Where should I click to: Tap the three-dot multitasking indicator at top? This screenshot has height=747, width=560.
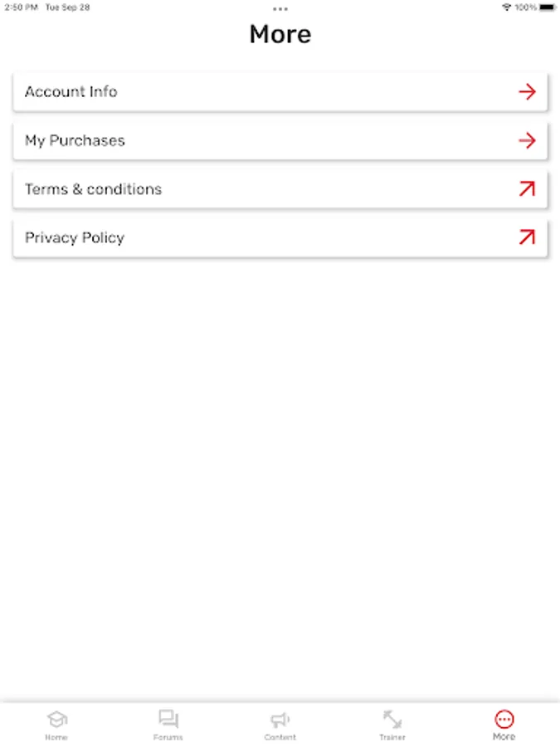[x=280, y=8]
